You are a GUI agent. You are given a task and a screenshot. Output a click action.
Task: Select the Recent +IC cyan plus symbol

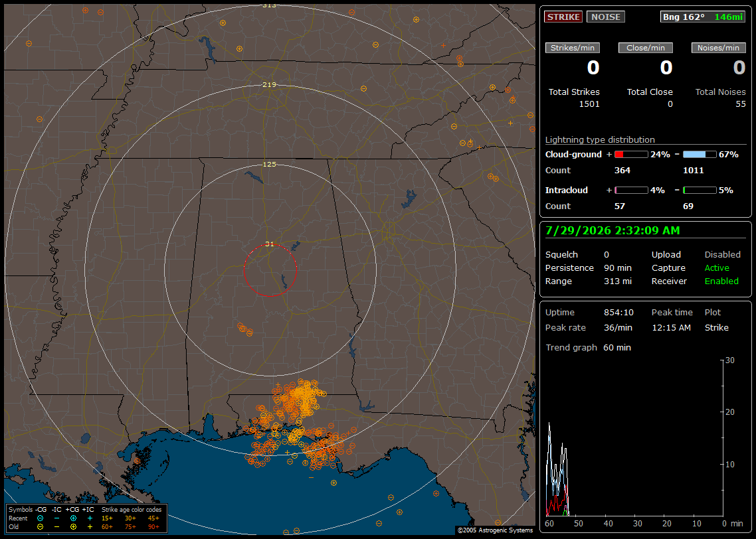click(x=90, y=518)
